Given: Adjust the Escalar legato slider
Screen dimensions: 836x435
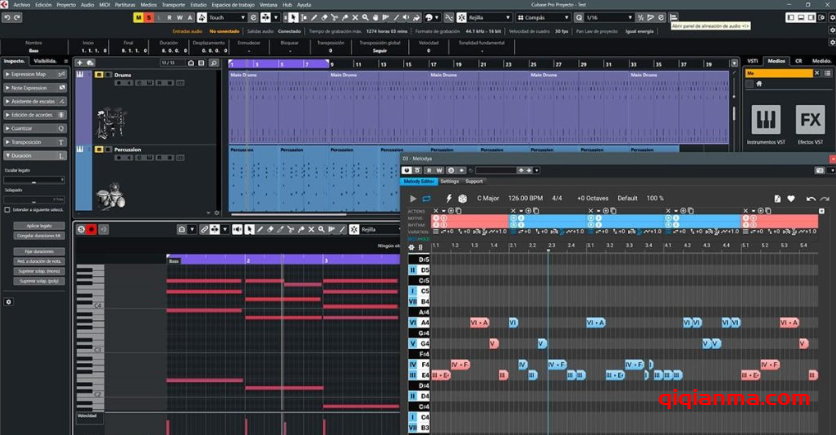Looking at the screenshot, I should 34,180.
